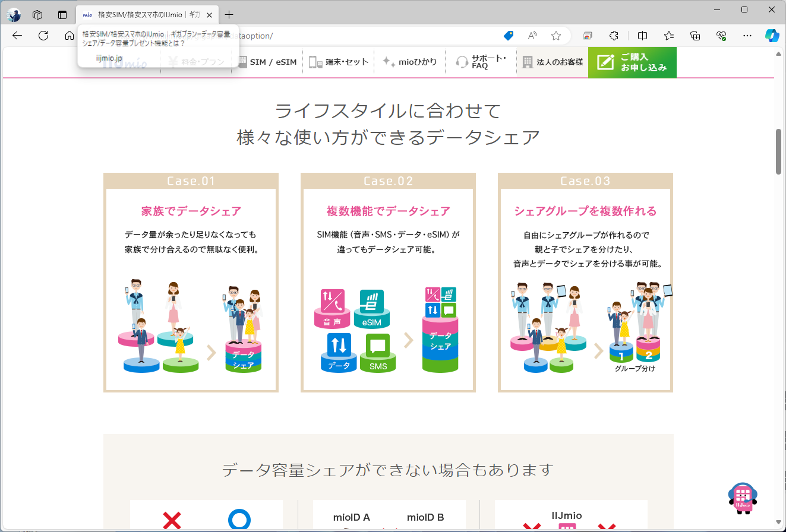Click the ライフスタイルに合わせて main heading
This screenshot has height=532, width=786.
[x=388, y=110]
